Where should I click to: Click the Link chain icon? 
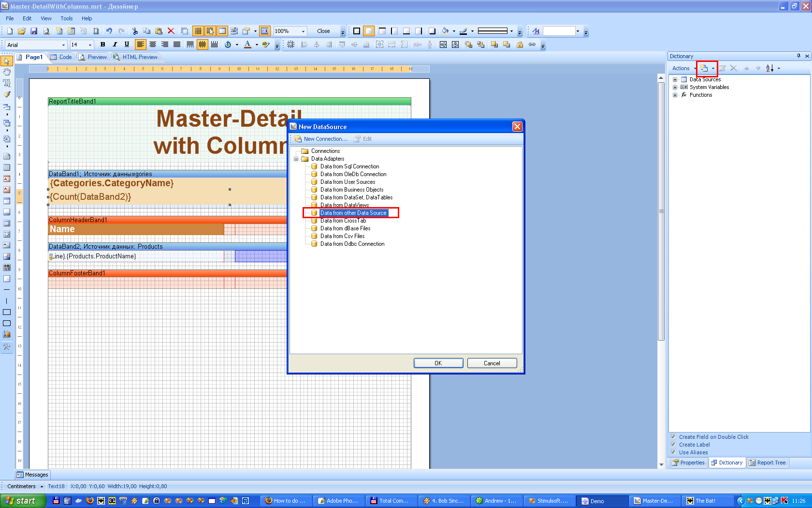[532, 45]
